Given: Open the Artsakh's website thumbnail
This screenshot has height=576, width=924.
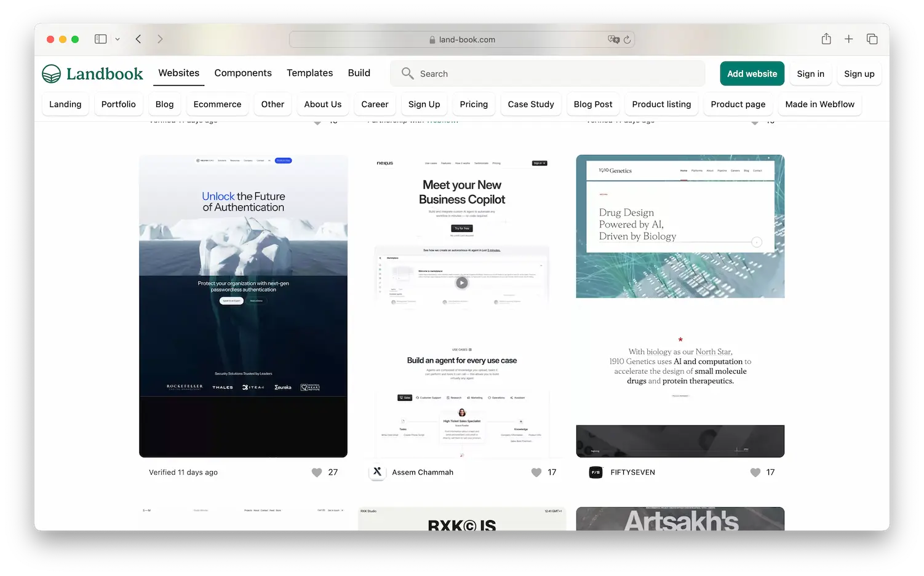Looking at the screenshot, I should [680, 519].
